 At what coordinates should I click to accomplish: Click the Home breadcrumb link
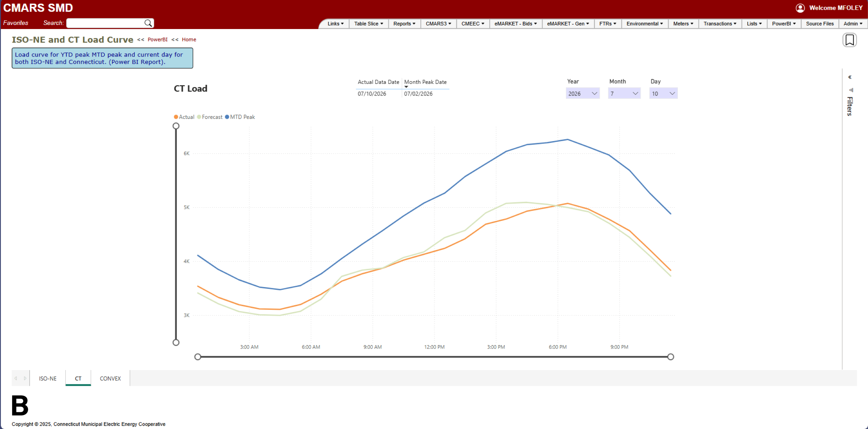click(x=189, y=39)
